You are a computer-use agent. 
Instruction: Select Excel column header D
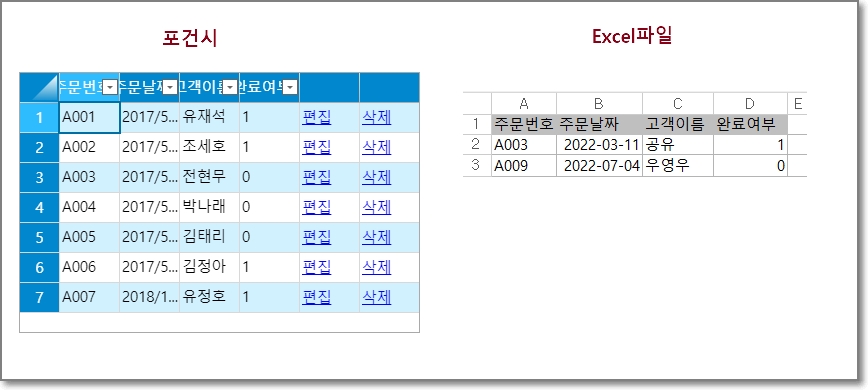[750, 103]
